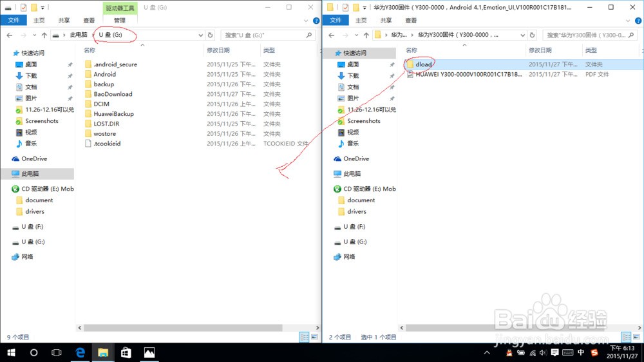Select Screenshots in left window sidebar

coord(37,121)
